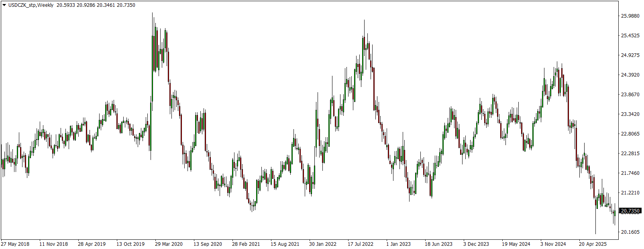Click the 24.3920 price axis label

point(630,75)
